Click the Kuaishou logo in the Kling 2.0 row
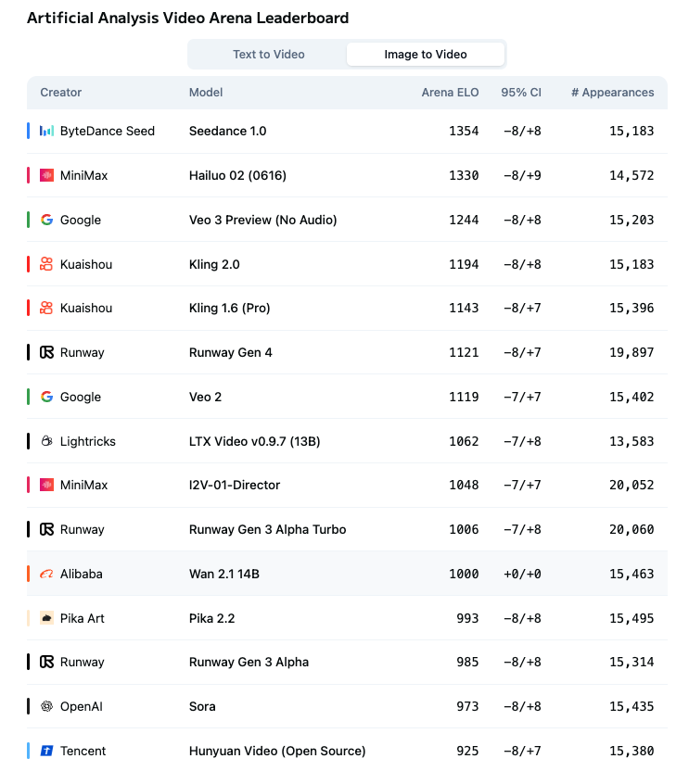Screen dimensions: 689x784 click(x=46, y=264)
